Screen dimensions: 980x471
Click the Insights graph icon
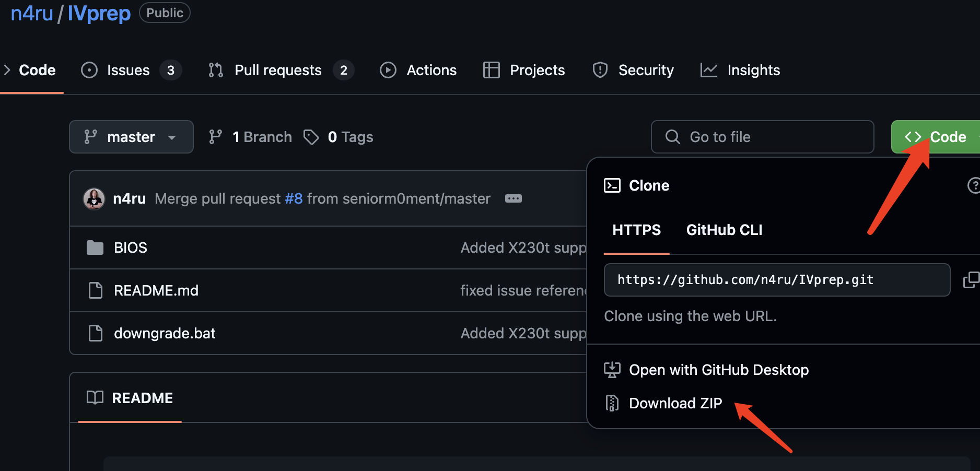pos(708,70)
